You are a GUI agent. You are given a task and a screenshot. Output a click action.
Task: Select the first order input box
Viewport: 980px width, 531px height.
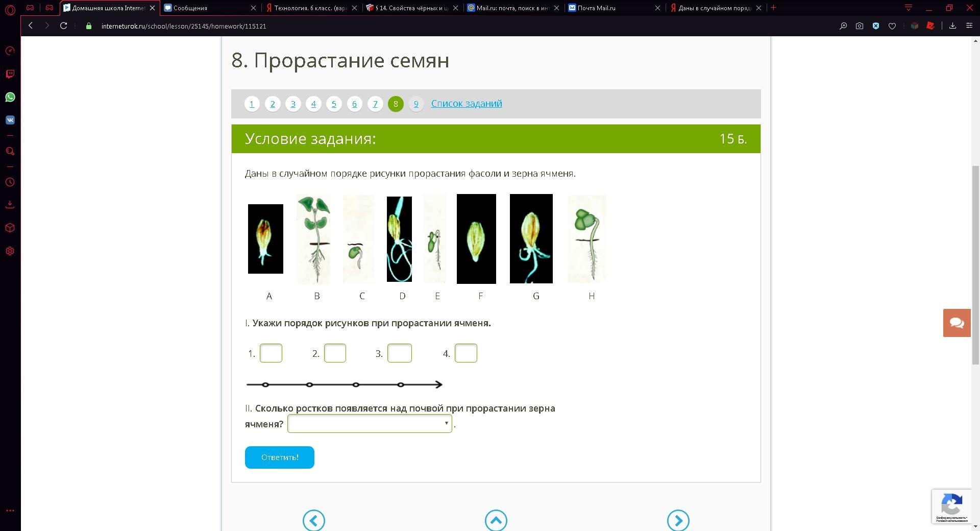[x=271, y=353]
